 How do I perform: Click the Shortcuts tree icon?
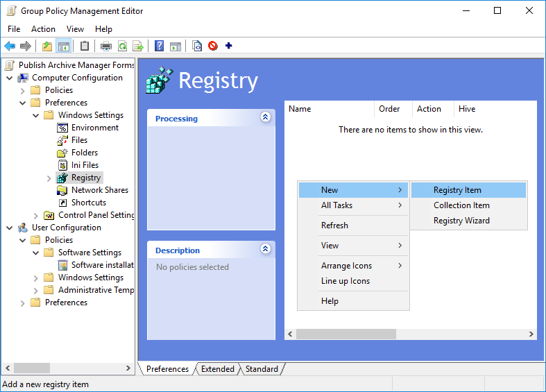(62, 203)
